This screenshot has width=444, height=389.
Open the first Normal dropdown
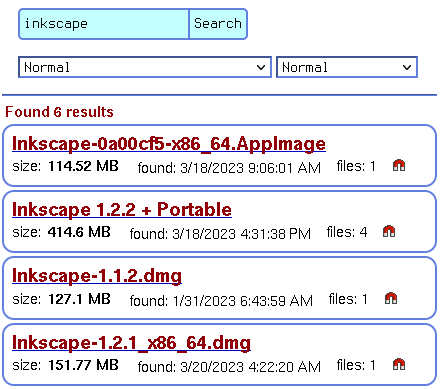tap(145, 67)
